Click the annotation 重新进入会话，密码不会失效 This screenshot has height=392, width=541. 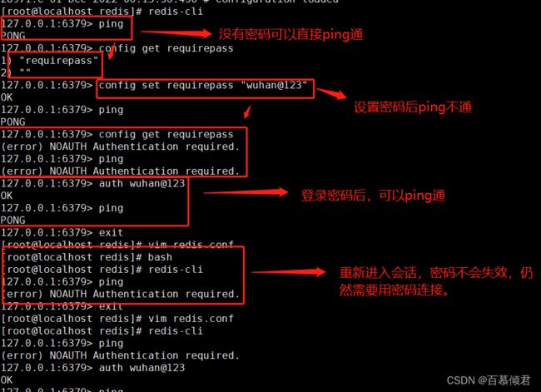[x=424, y=273]
